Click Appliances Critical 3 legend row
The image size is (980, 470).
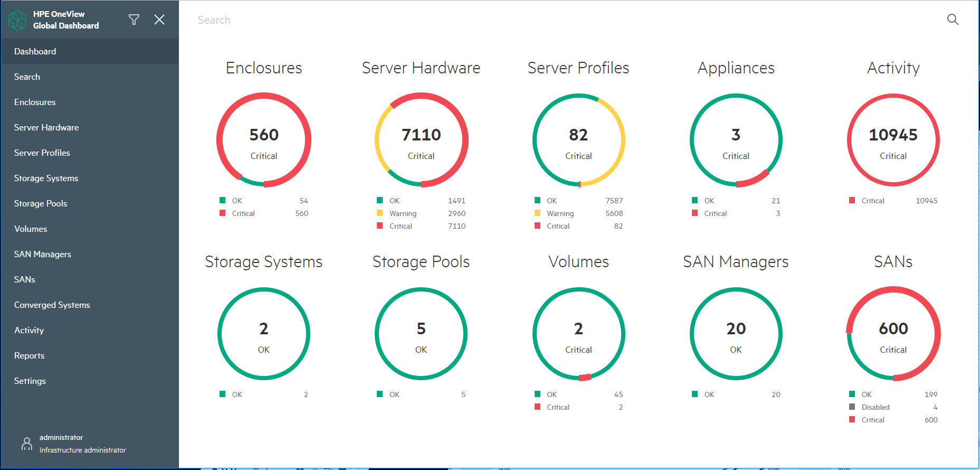pyautogui.click(x=736, y=213)
